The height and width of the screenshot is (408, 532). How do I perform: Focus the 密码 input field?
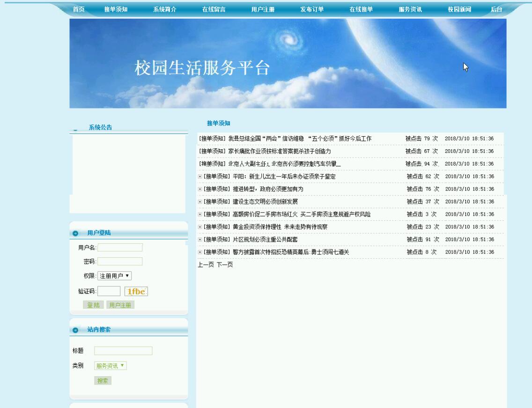click(120, 261)
